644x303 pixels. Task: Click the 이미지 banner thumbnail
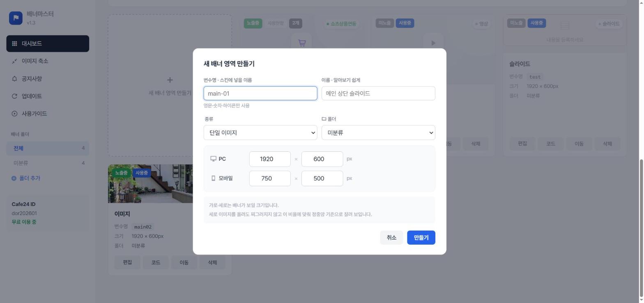[x=150, y=184]
